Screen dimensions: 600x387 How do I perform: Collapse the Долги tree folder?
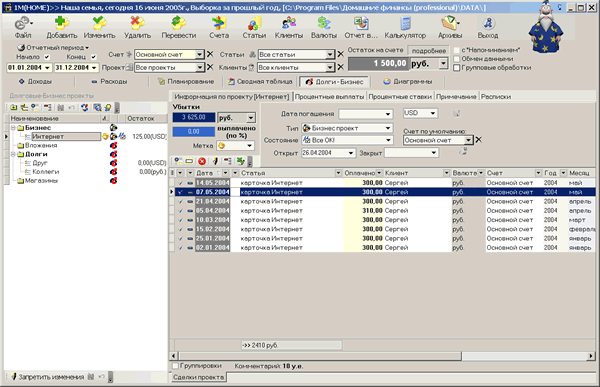(x=13, y=154)
